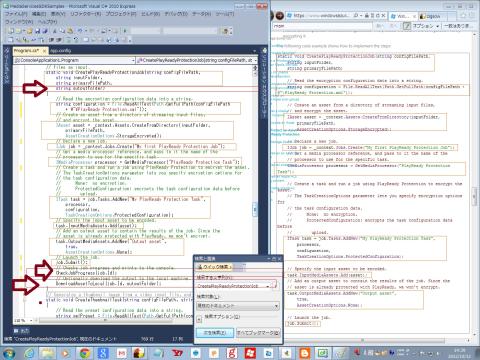Click the すべてブックマーク button
Image resolution: width=480 pixels, height=360 pixels.
coord(258,333)
